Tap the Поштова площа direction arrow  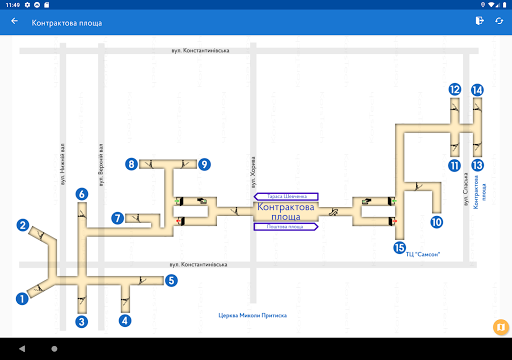click(x=286, y=227)
